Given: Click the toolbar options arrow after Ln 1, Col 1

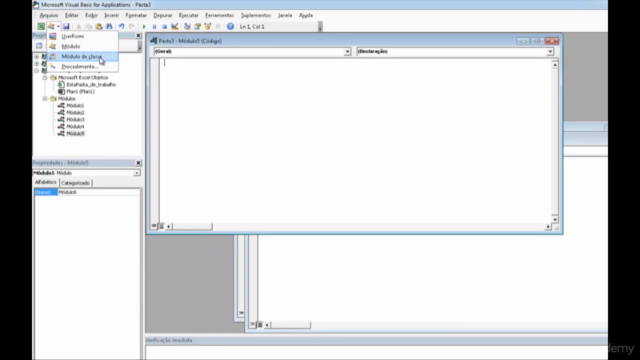Looking at the screenshot, I should [320, 27].
